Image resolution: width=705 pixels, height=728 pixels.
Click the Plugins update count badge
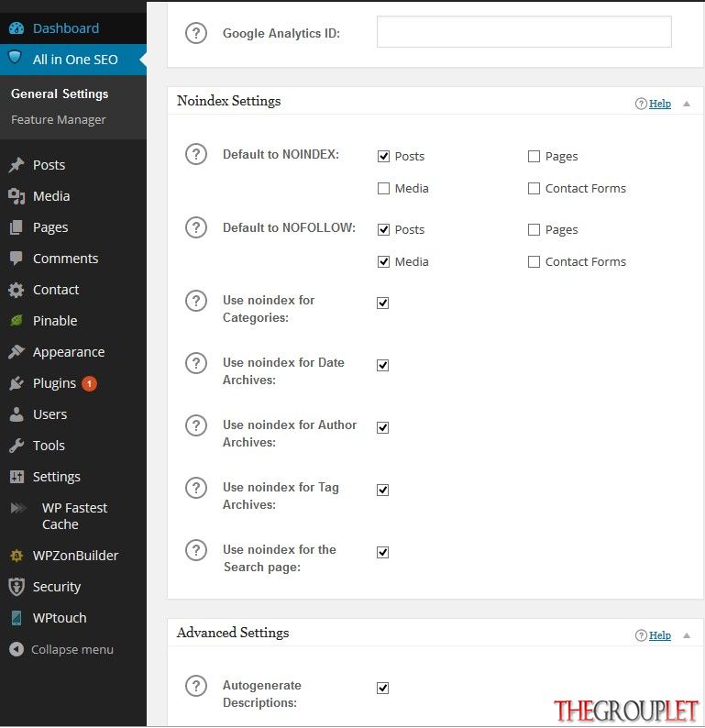click(90, 383)
